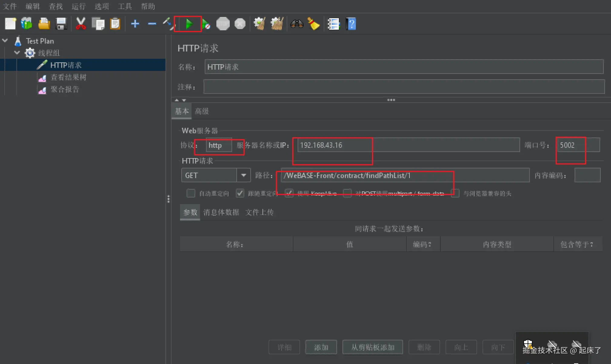Click the 从剪贴板添加 button

(x=372, y=347)
